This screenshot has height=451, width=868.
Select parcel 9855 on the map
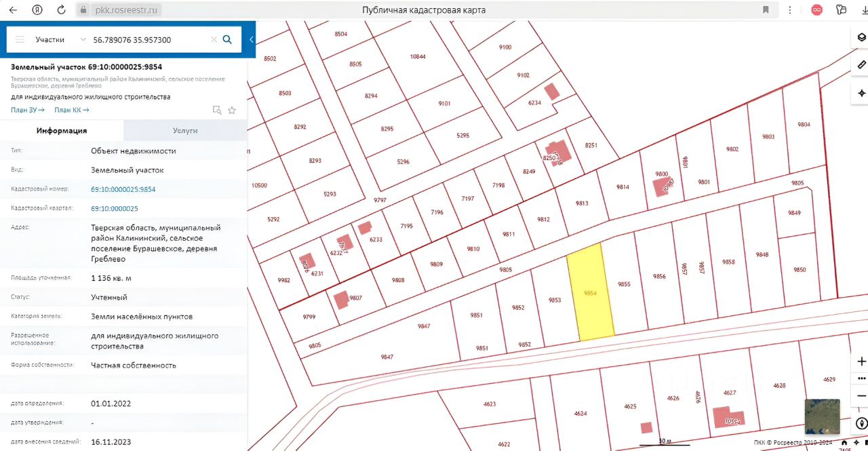[x=624, y=284]
